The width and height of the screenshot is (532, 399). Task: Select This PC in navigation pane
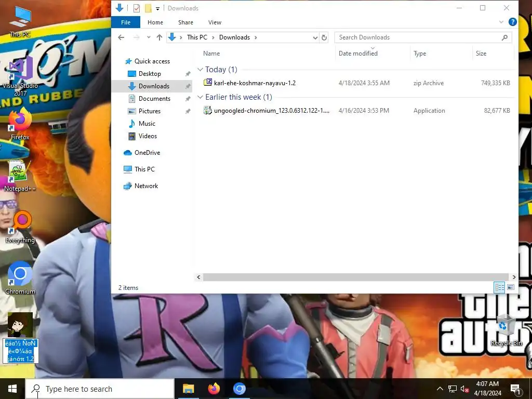pos(144,169)
